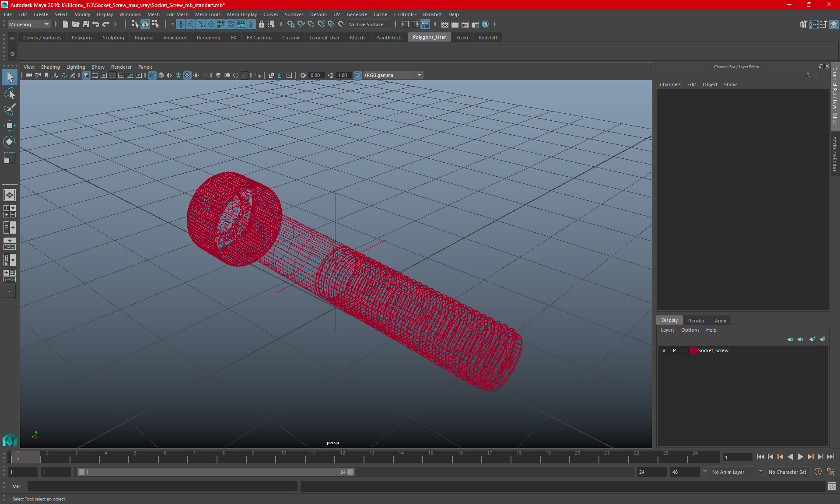Image resolution: width=840 pixels, height=504 pixels.
Task: Switch to the Redshift shelf tab
Action: (x=488, y=38)
